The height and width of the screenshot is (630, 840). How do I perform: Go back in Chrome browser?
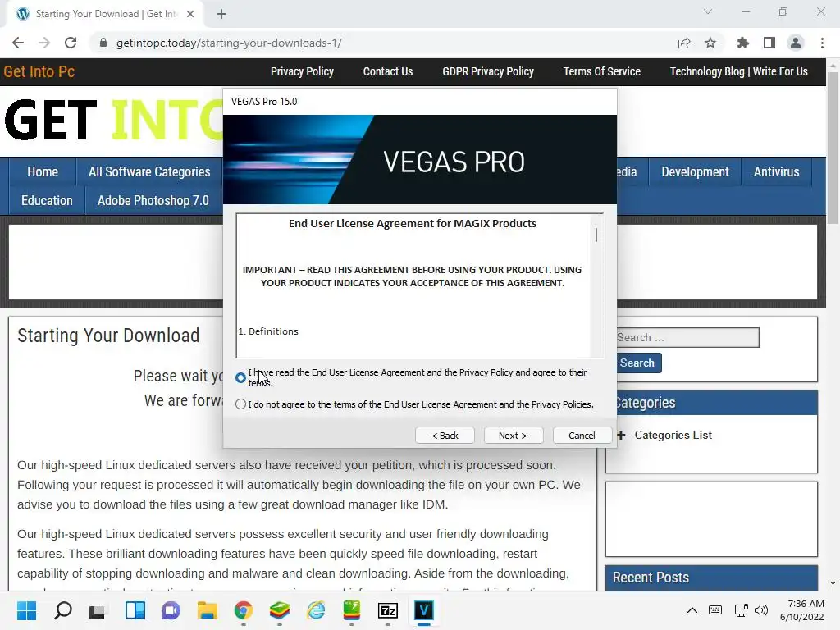[x=18, y=43]
